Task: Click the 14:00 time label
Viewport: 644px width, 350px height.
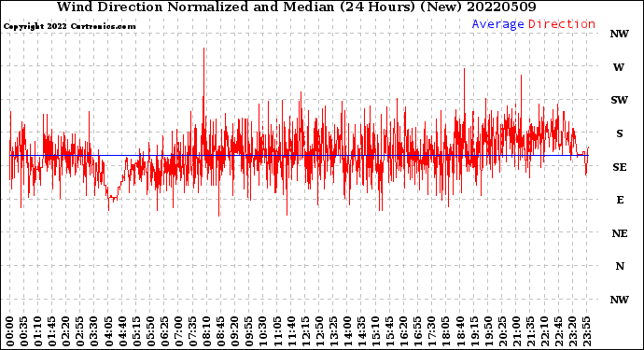Action: click(x=347, y=331)
